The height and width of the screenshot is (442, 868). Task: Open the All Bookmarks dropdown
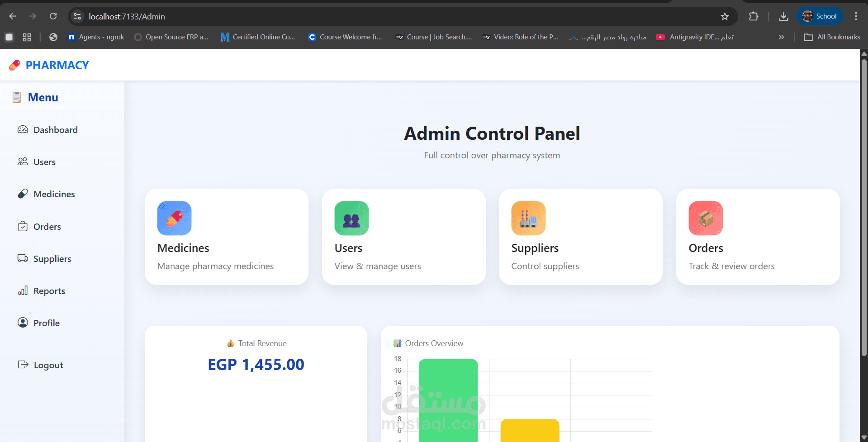click(832, 37)
